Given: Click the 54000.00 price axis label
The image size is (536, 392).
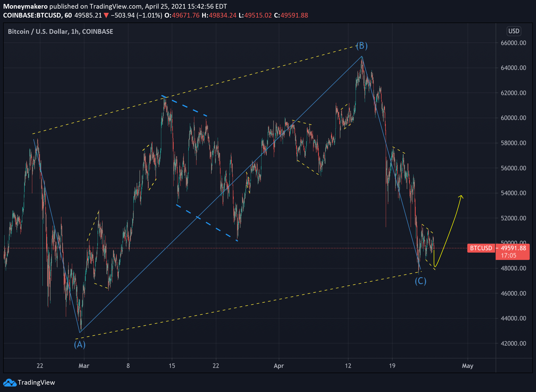Looking at the screenshot, I should tap(513, 193).
